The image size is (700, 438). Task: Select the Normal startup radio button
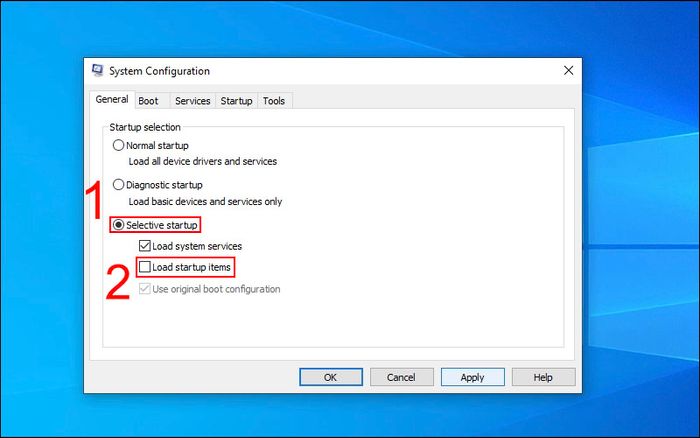[118, 145]
